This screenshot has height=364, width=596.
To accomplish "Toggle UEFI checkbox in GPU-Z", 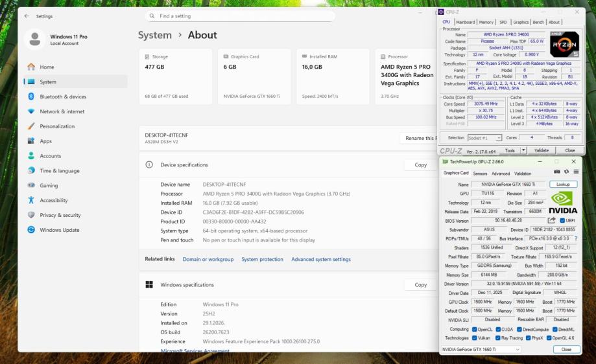I will click(x=562, y=220).
